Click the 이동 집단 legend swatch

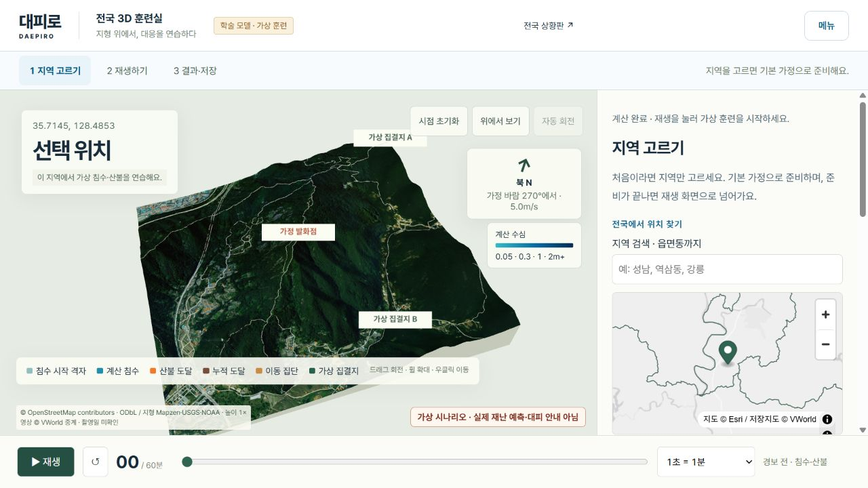coord(258,371)
